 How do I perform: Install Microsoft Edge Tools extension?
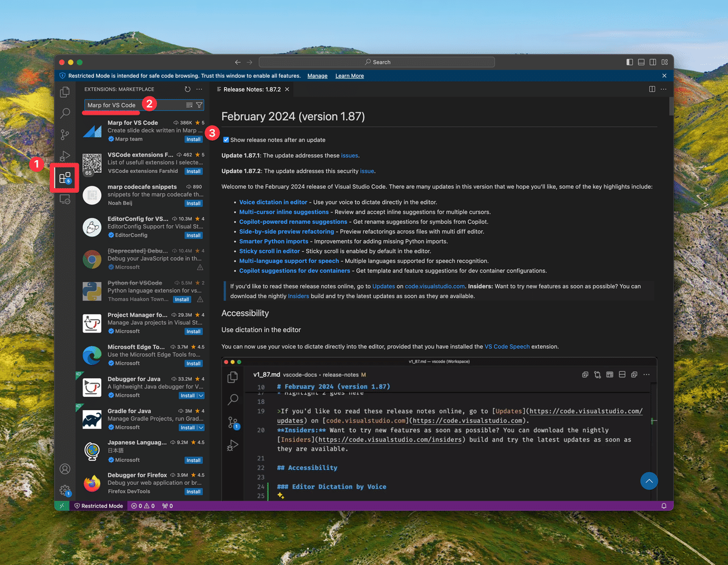[194, 364]
